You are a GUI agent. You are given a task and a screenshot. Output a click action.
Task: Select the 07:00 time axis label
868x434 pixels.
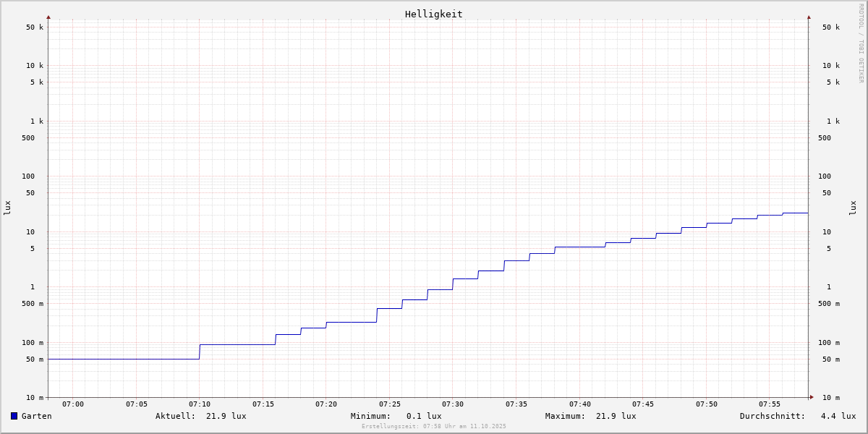[73, 404]
